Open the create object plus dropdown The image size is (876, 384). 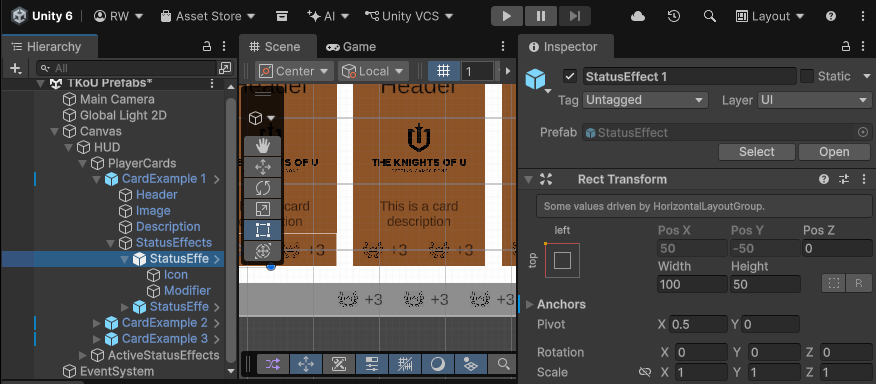[16, 68]
